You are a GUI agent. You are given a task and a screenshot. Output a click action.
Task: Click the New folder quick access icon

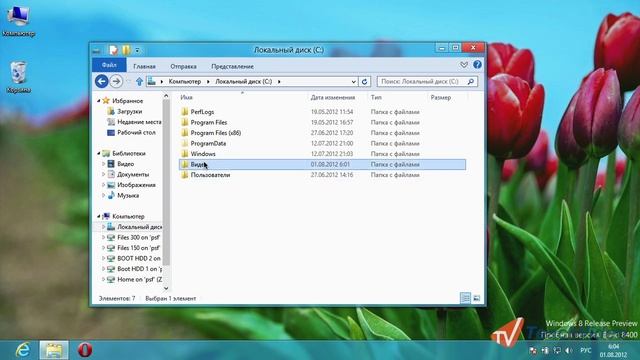point(126,50)
